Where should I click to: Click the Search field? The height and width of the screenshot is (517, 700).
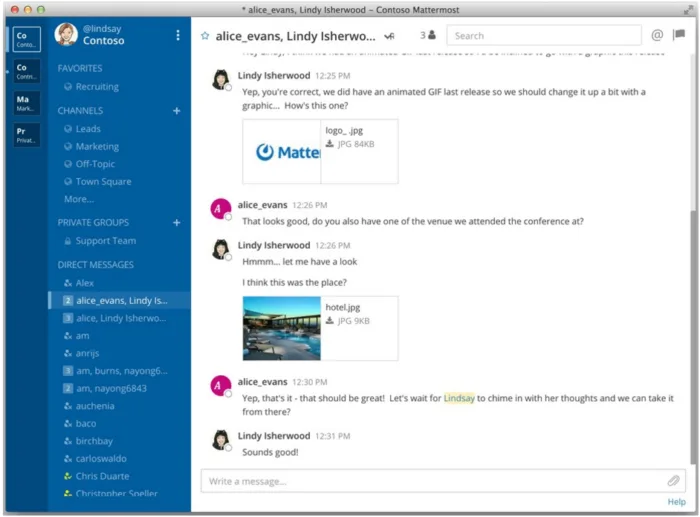coord(544,35)
